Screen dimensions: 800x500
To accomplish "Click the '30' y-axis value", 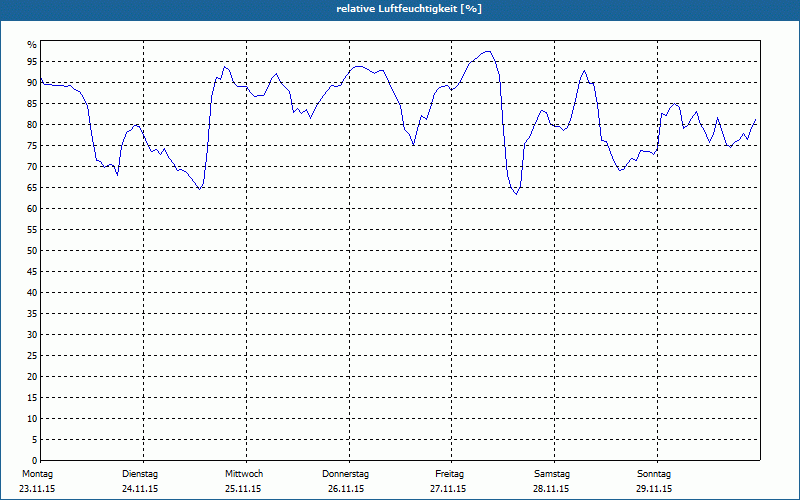I will click(32, 335).
